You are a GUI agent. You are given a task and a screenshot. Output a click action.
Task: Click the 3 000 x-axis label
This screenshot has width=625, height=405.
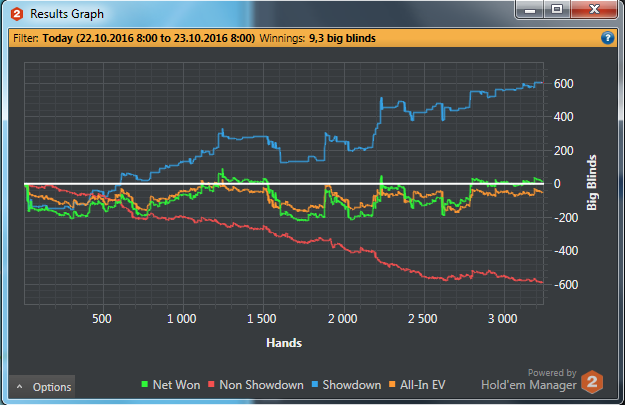503,319
